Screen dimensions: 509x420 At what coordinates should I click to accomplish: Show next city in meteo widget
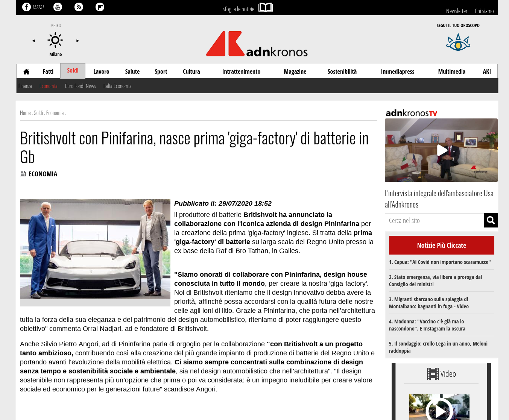click(77, 41)
